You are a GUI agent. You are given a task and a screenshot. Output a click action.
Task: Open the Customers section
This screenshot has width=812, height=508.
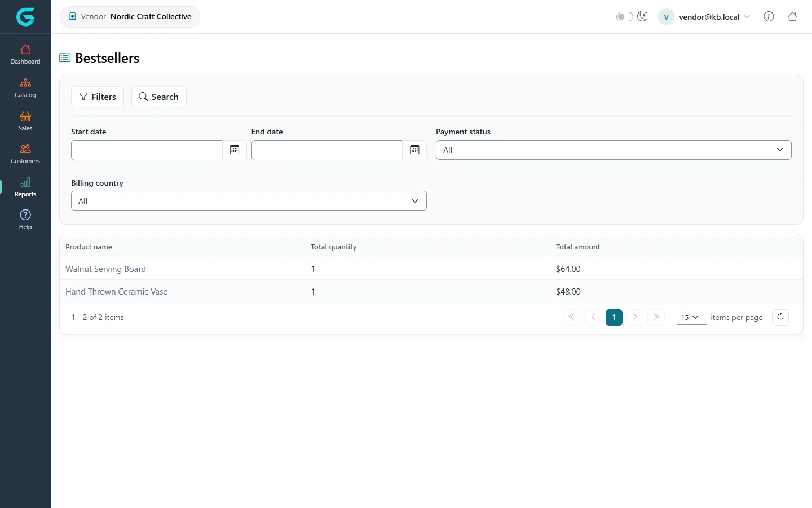click(x=25, y=154)
